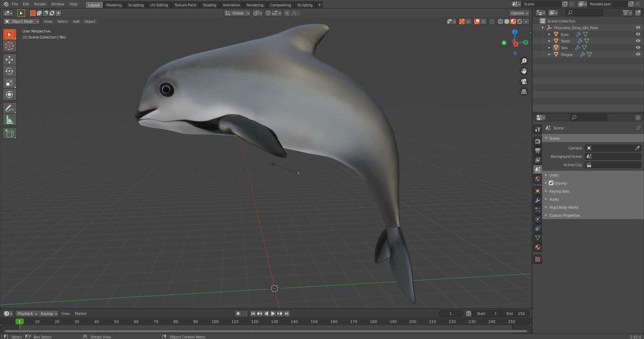
Task: Click frame 100 on the timeline
Action: 215,322
